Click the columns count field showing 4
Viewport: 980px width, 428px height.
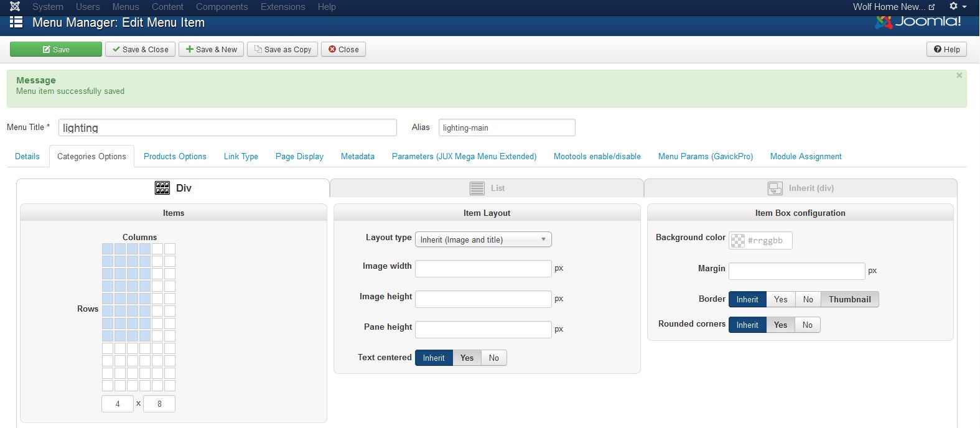pos(118,404)
